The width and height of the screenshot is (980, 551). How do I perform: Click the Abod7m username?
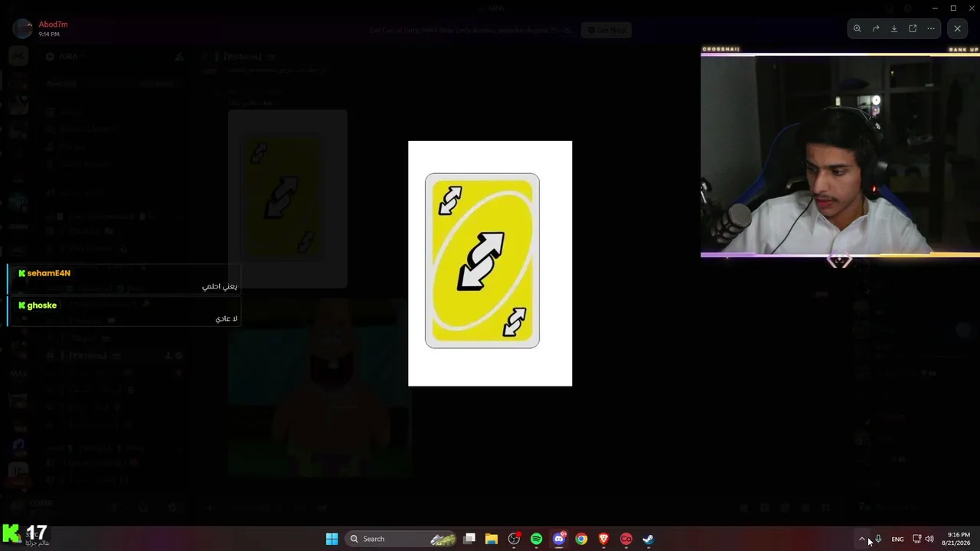click(x=53, y=24)
